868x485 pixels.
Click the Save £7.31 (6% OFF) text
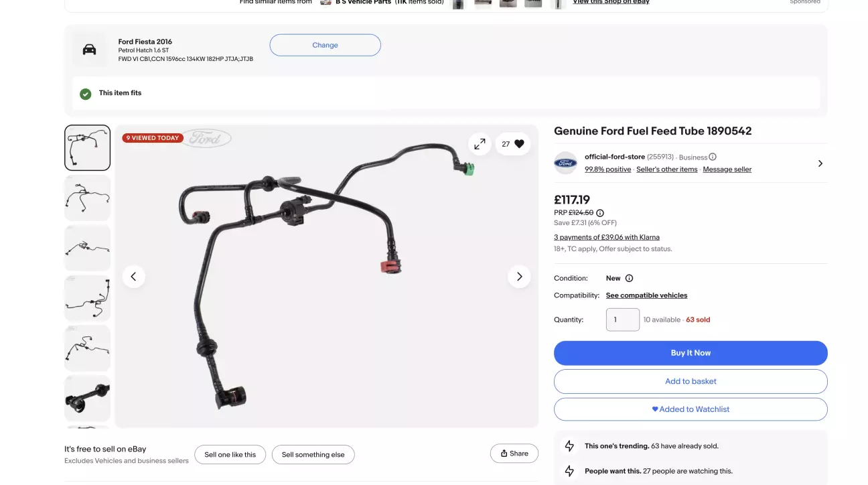coord(585,223)
